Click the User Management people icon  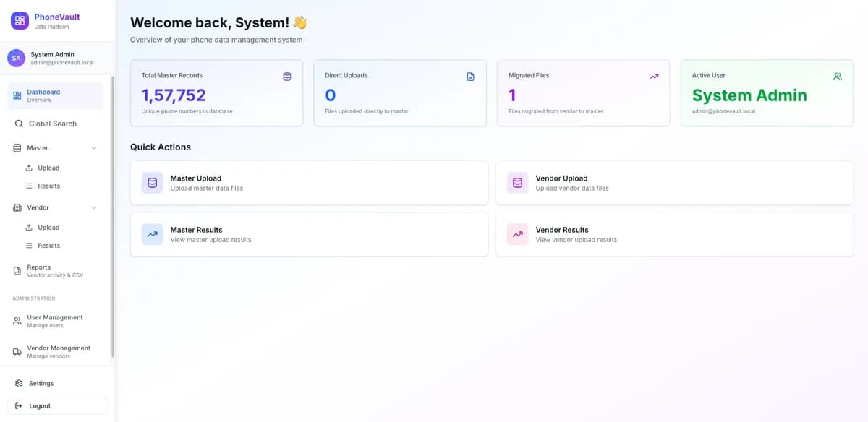coord(17,321)
